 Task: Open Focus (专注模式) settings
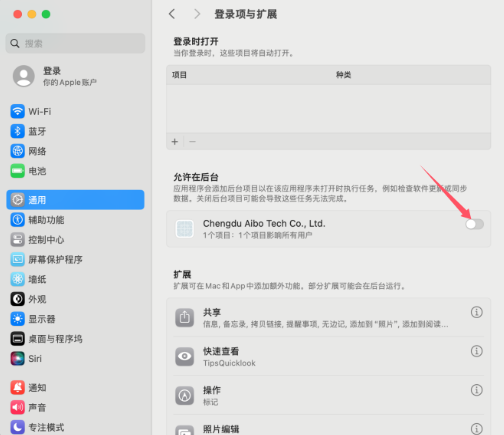coord(75,427)
